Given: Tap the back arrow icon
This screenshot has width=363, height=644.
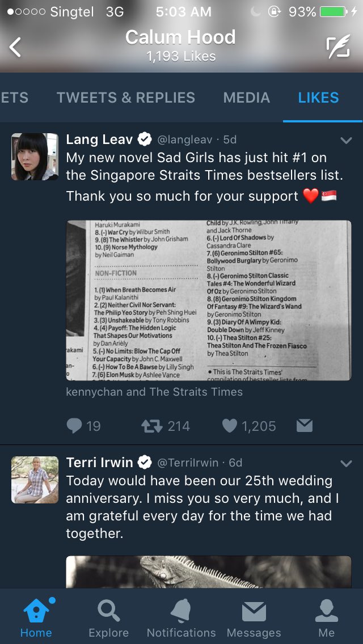Looking at the screenshot, I should [x=15, y=47].
